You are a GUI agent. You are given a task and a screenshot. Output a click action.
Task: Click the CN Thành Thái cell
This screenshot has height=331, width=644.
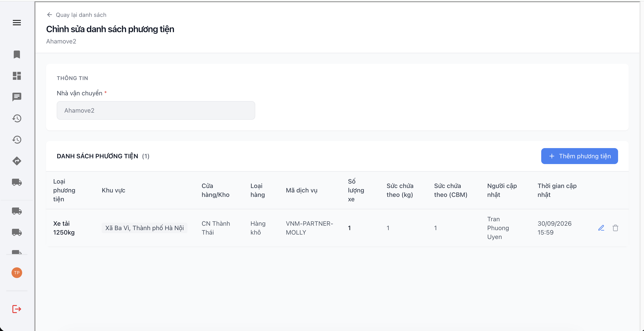coord(216,228)
